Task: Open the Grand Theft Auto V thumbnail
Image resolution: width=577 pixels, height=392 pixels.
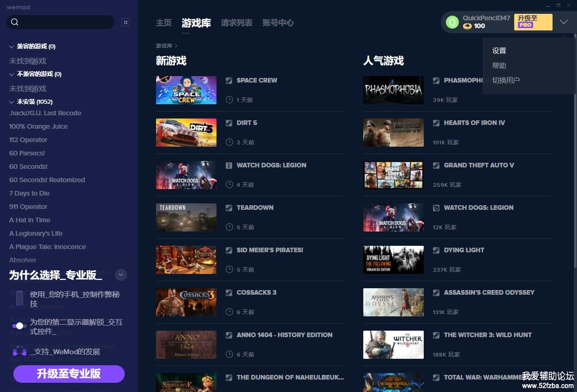Action: [393, 175]
